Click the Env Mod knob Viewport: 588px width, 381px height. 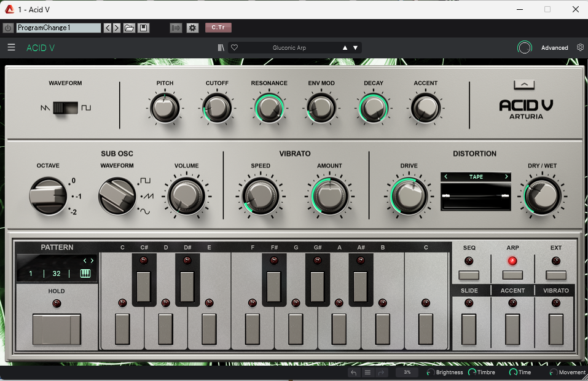click(x=321, y=108)
